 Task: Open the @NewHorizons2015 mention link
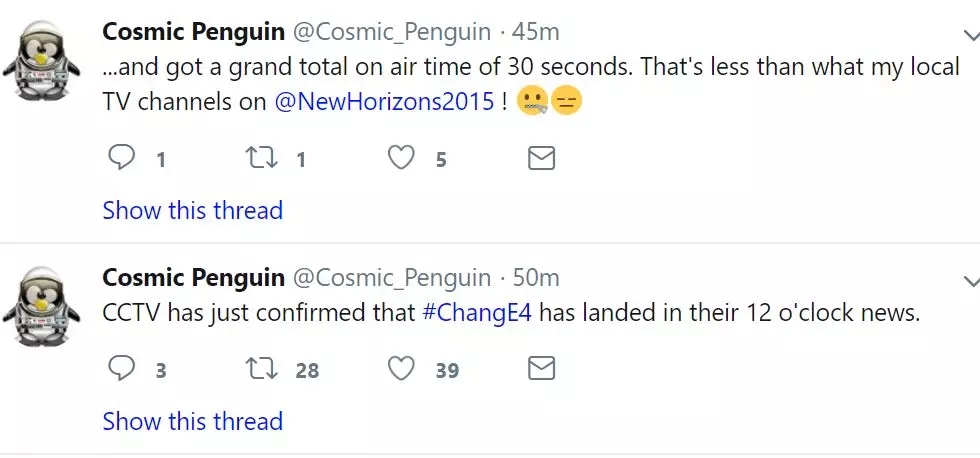(x=384, y=101)
